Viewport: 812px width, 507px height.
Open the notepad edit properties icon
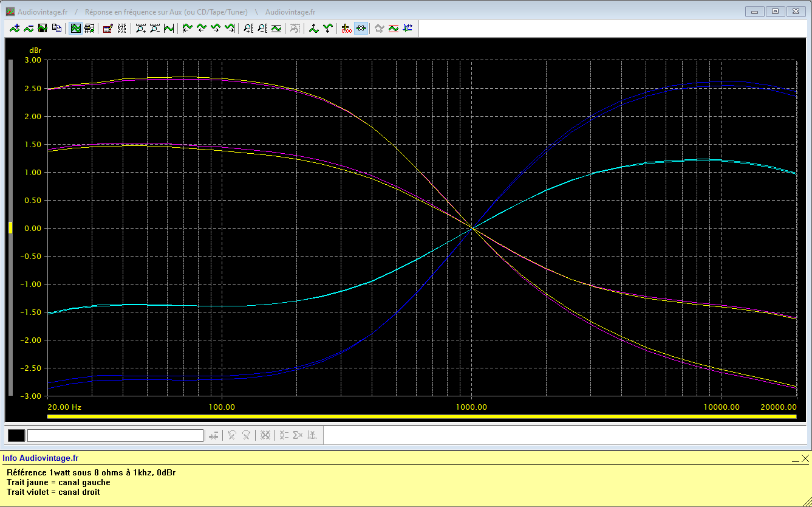tap(108, 28)
